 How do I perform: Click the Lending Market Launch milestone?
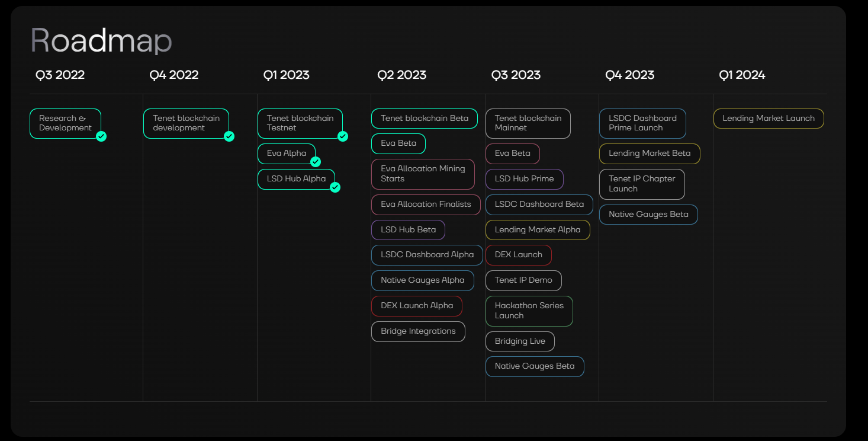pyautogui.click(x=768, y=119)
